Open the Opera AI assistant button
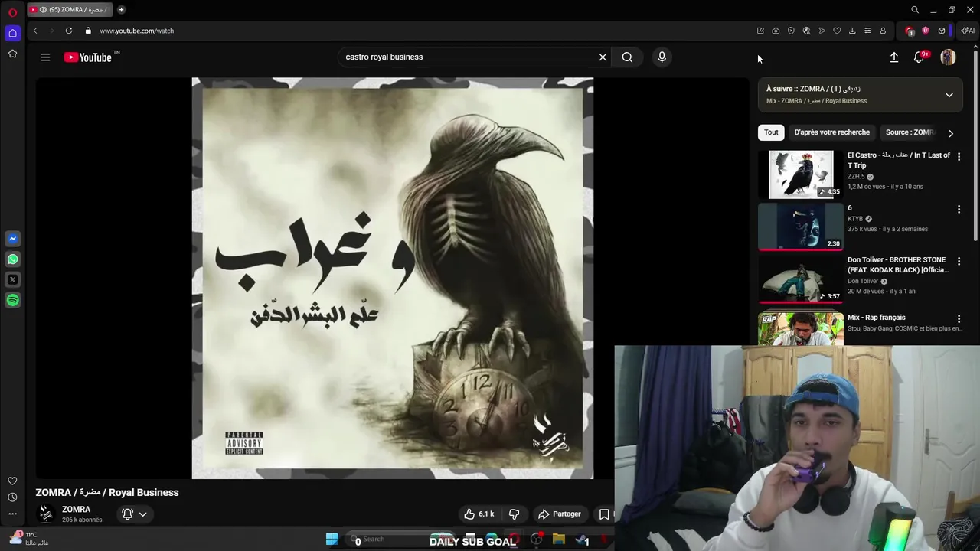Screen dimensions: 980x551 [968, 31]
